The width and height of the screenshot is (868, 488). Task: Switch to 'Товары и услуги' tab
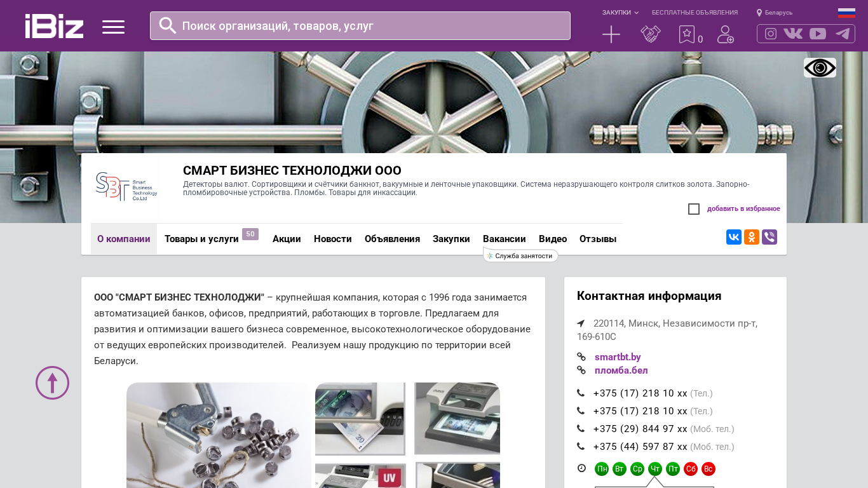point(201,239)
